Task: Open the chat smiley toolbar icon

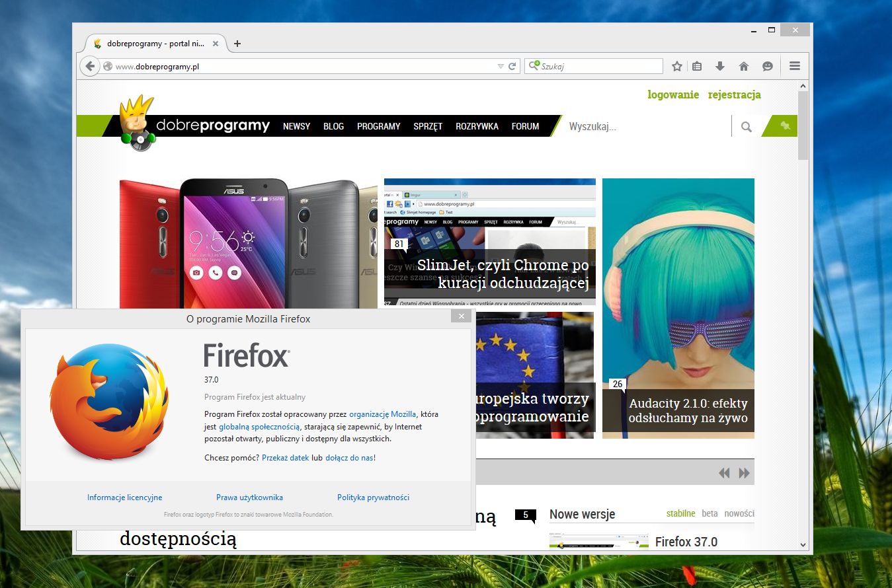Action: 767,66
